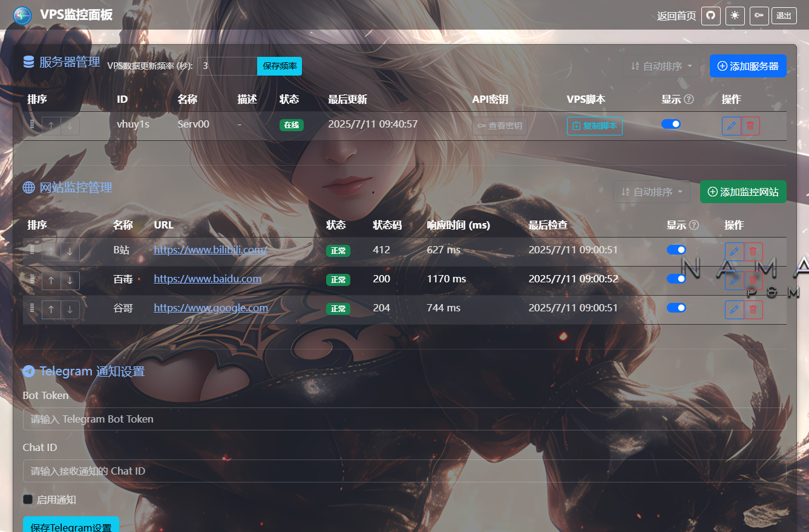
Task: Move 谷哥 row down with arrow
Action: coord(70,310)
